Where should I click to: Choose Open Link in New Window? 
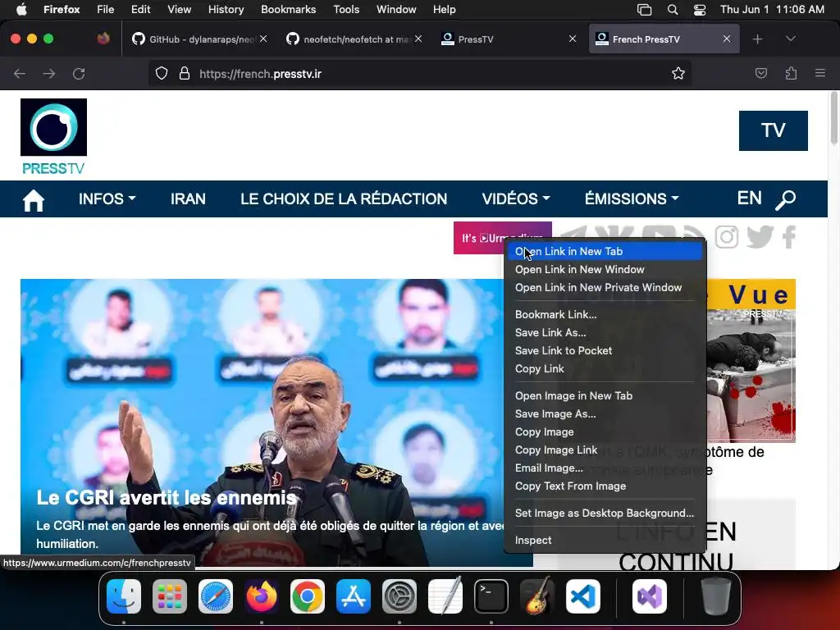coord(605,269)
